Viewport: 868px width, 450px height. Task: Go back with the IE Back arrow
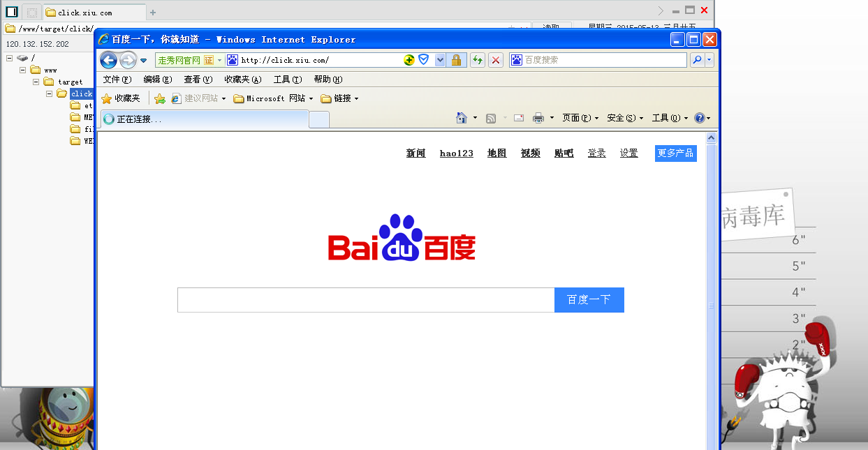(x=108, y=60)
